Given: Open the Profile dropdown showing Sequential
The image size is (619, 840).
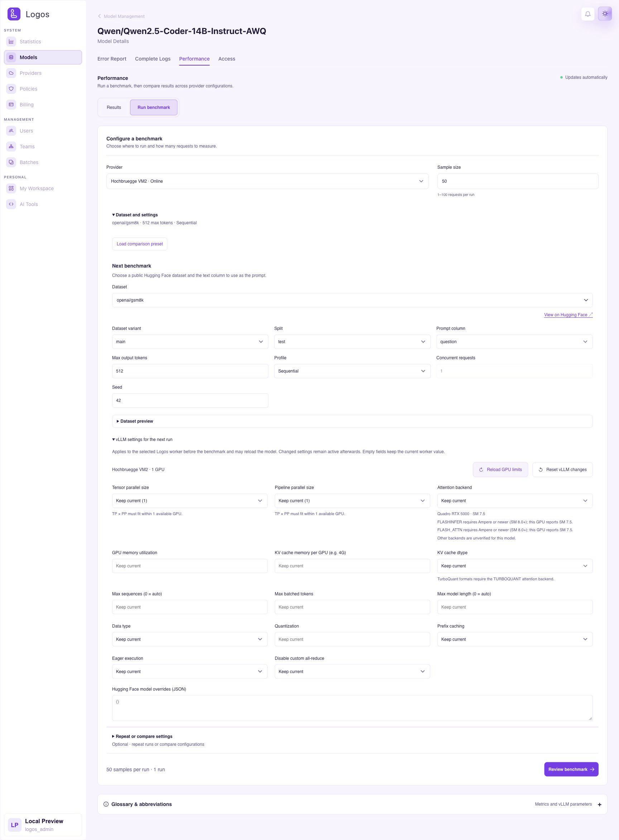Looking at the screenshot, I should pos(352,371).
